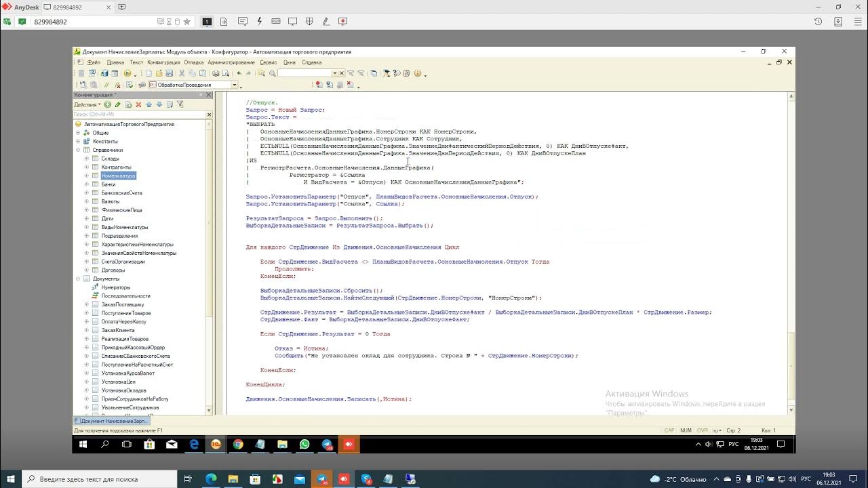Open the Справка menu
Image resolution: width=868 pixels, height=488 pixels.
(x=312, y=62)
